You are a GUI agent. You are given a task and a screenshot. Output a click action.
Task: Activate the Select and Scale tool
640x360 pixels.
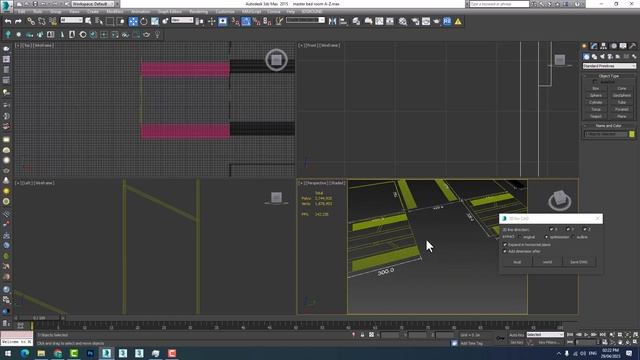(x=155, y=21)
